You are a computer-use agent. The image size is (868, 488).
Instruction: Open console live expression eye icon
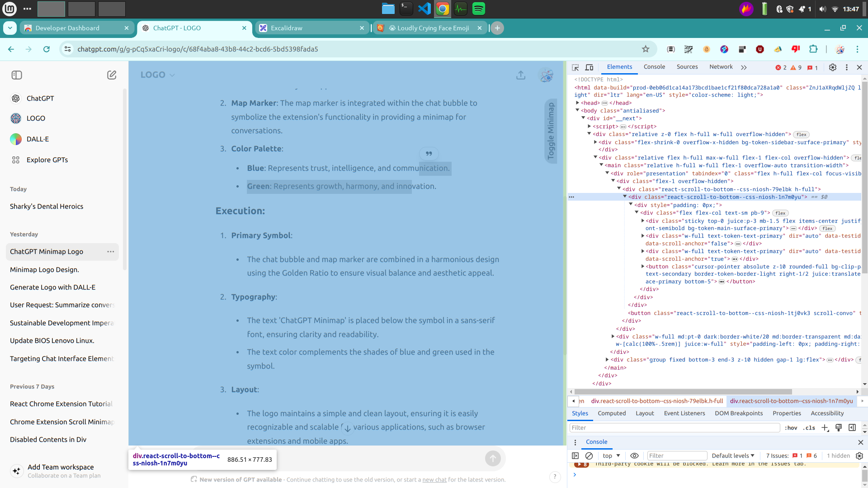634,456
